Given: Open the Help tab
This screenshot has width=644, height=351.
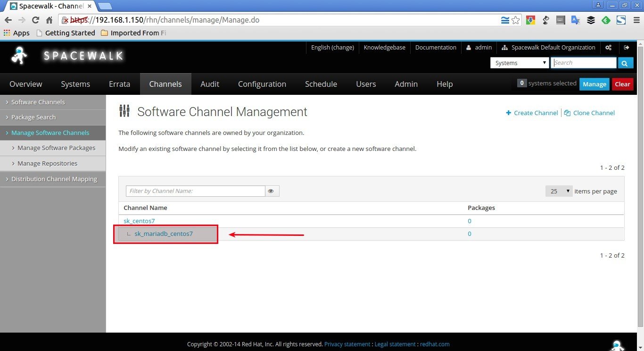Looking at the screenshot, I should pos(445,84).
